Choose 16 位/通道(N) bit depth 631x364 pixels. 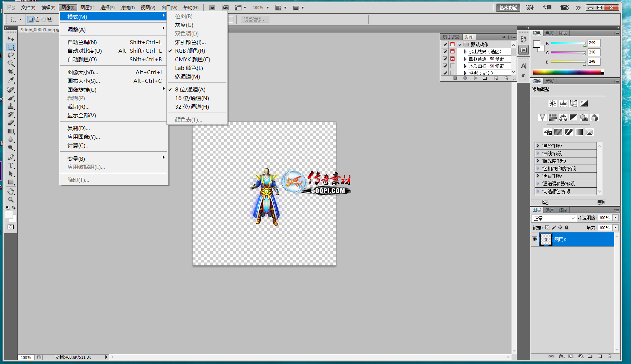click(192, 98)
